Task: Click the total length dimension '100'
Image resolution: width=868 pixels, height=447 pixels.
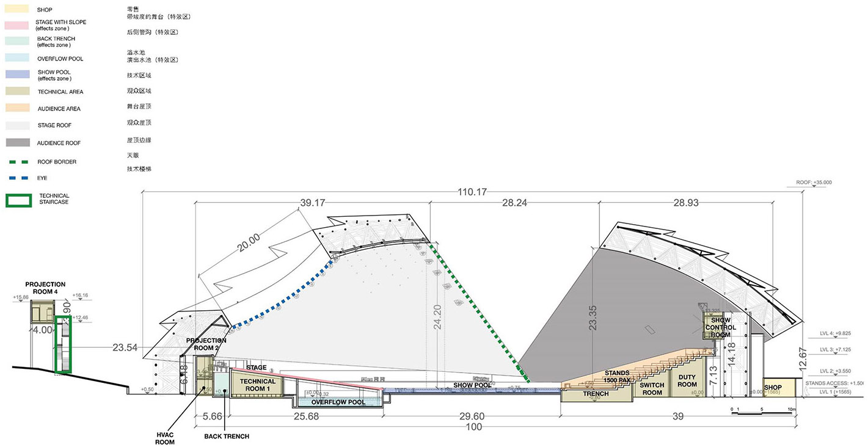Action: click(x=473, y=427)
